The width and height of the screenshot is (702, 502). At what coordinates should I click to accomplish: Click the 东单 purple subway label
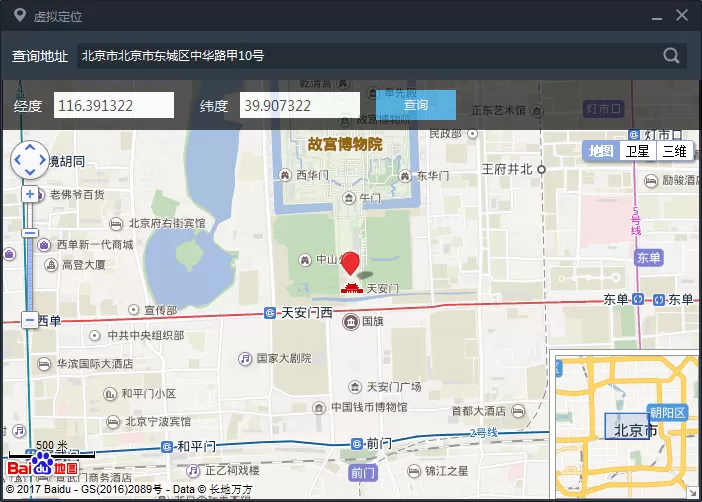(649, 258)
